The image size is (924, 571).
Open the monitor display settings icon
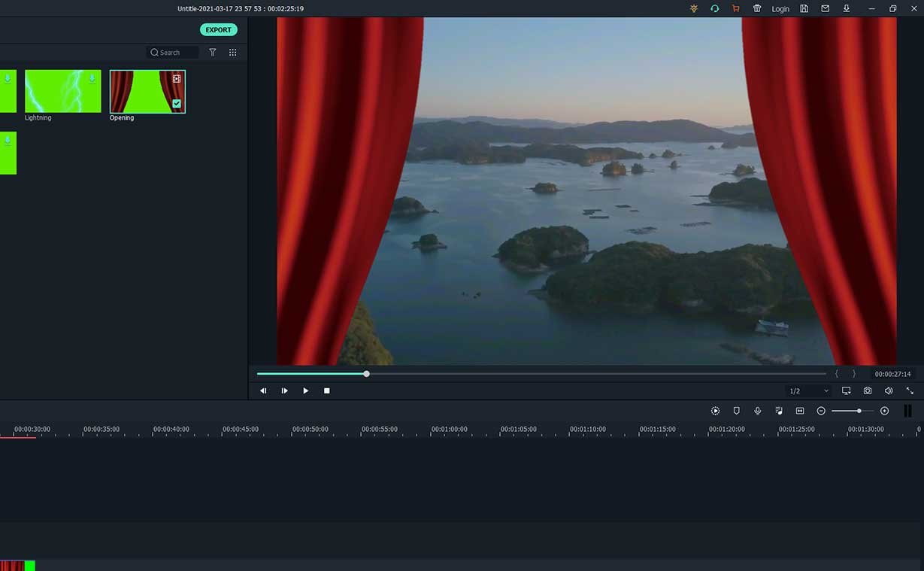[x=847, y=391]
